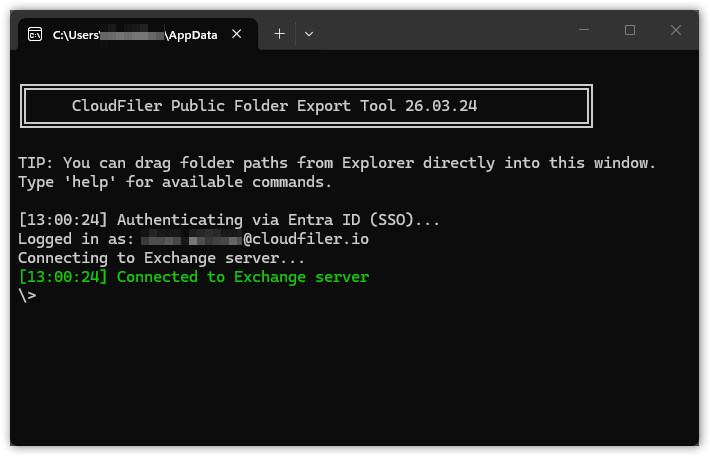
Task: Minimize the terminal window
Action: [584, 30]
